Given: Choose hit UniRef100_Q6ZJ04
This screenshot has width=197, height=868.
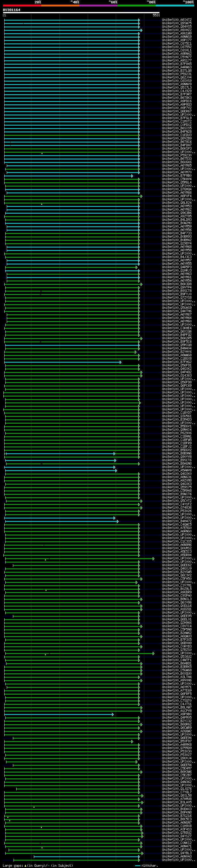Looking at the screenshot, I should (x=177, y=77).
